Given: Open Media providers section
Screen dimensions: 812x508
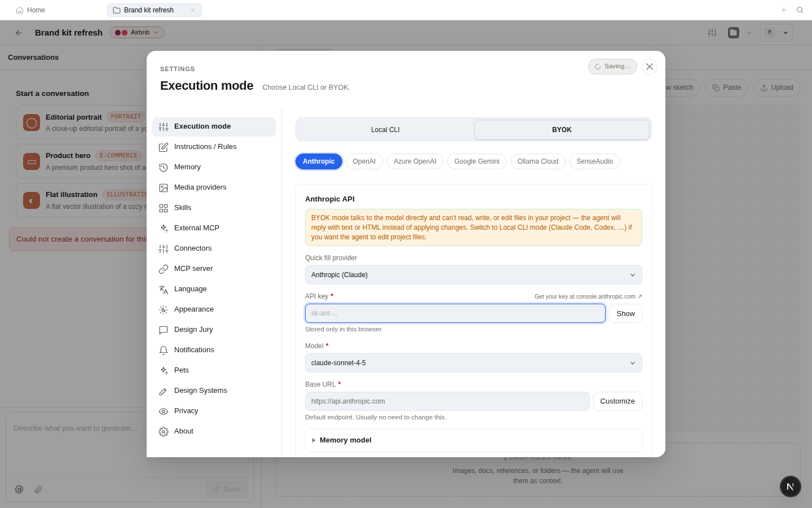Looking at the screenshot, I should point(214,187).
